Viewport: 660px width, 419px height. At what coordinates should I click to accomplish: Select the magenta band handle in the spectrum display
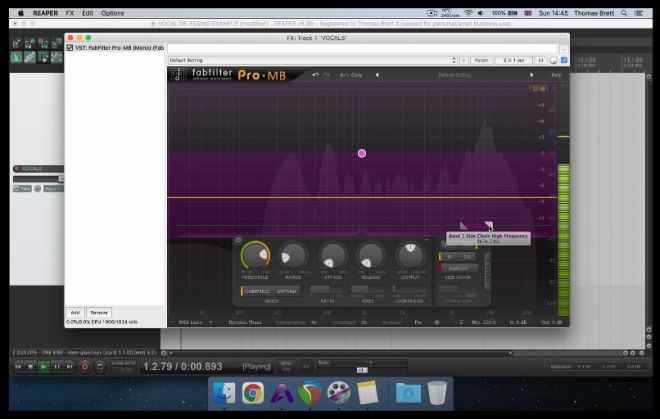click(362, 154)
